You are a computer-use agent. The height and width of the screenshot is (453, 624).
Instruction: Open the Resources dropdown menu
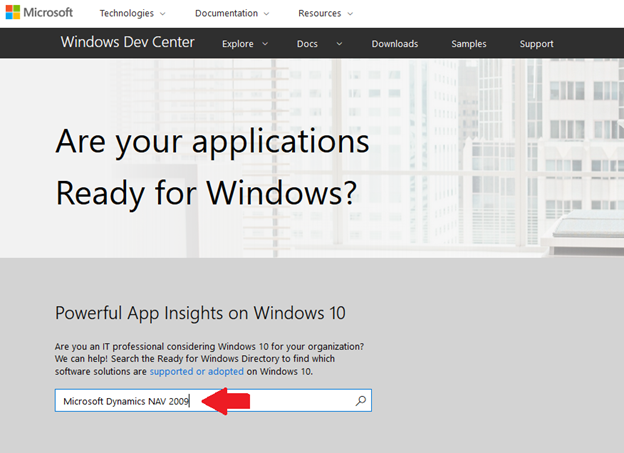pyautogui.click(x=326, y=14)
